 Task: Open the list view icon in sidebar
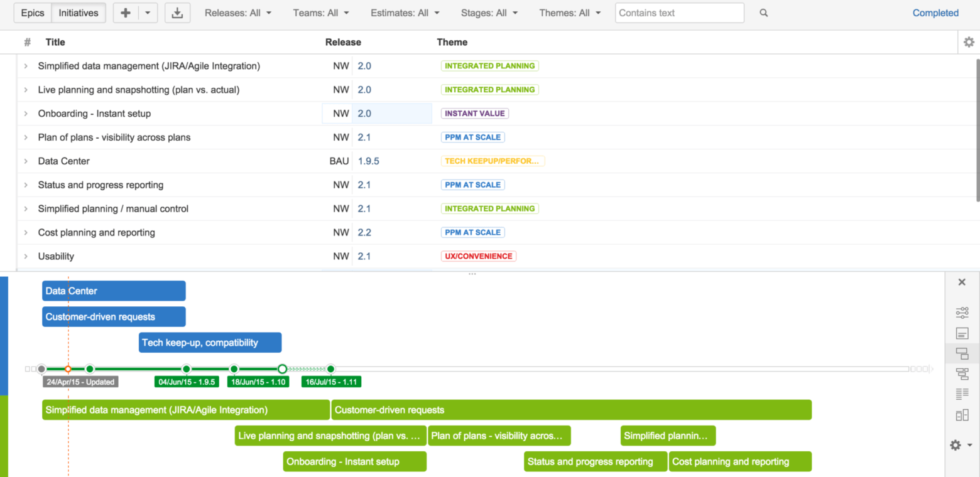tap(962, 394)
